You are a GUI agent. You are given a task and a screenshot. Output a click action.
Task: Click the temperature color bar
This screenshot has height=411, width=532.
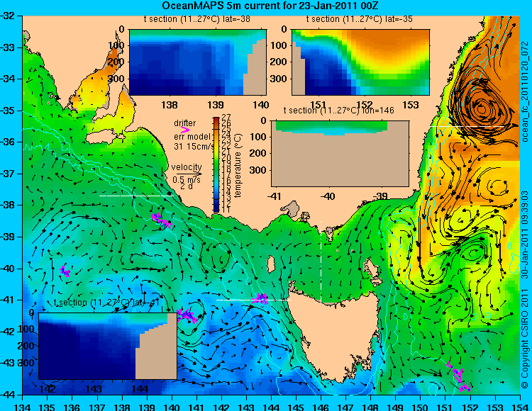[x=216, y=164]
